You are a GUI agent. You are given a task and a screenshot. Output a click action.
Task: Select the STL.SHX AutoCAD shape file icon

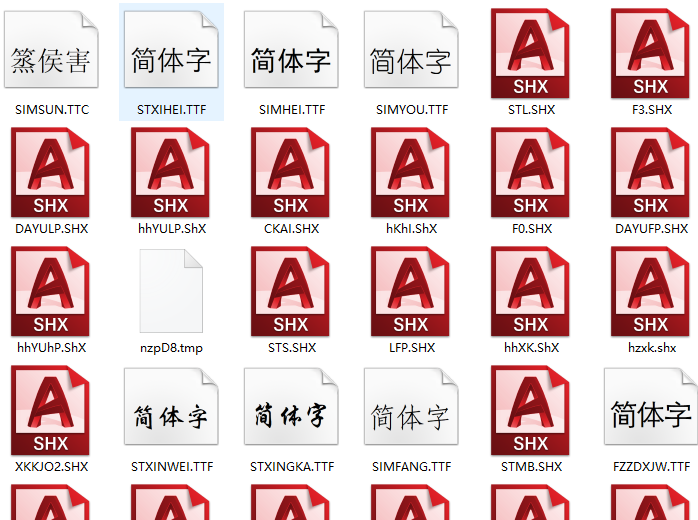tap(530, 53)
